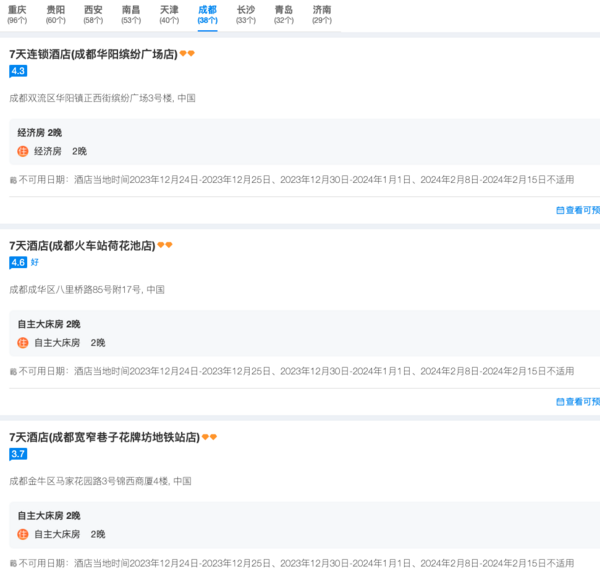
Task: Switch to the 青岛 city tab
Action: 284,15
